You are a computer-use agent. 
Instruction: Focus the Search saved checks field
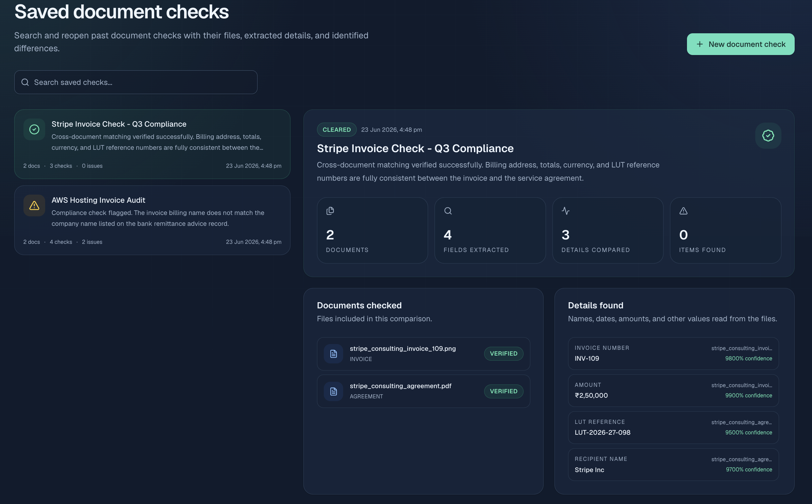(x=136, y=82)
